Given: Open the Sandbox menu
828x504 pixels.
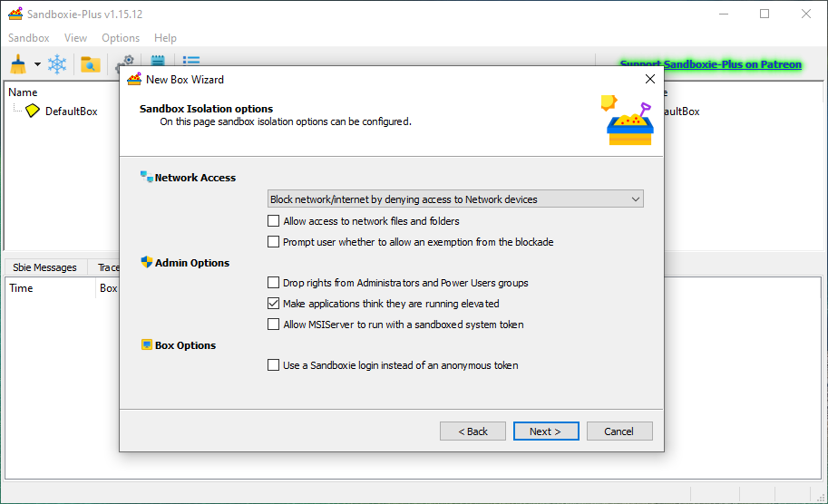Looking at the screenshot, I should pos(28,38).
